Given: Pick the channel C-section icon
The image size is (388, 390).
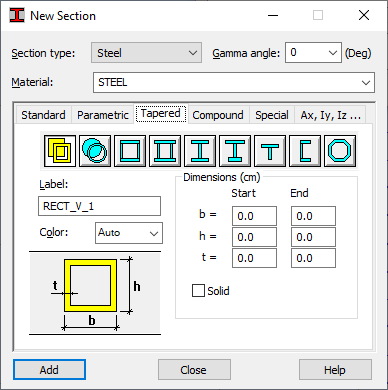Looking at the screenshot, I should point(305,151).
